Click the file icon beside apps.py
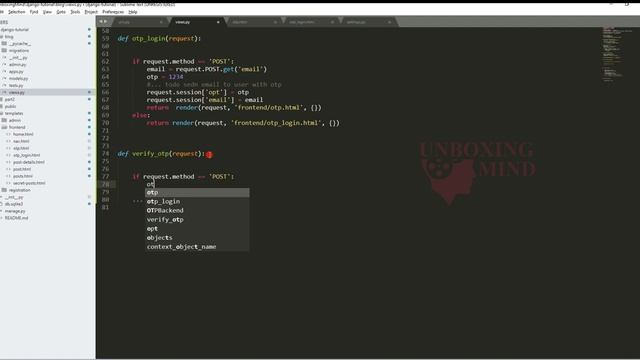The image size is (640, 360). pyautogui.click(x=4, y=71)
